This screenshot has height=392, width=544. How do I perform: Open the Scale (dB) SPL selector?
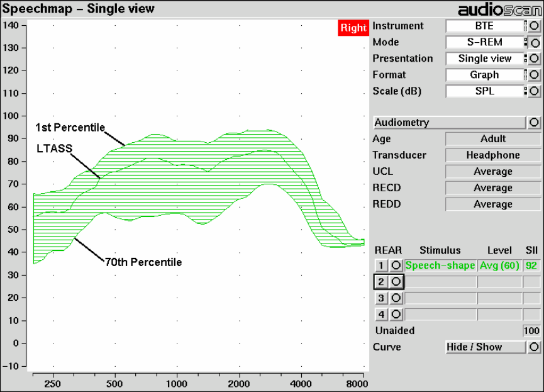tap(485, 91)
